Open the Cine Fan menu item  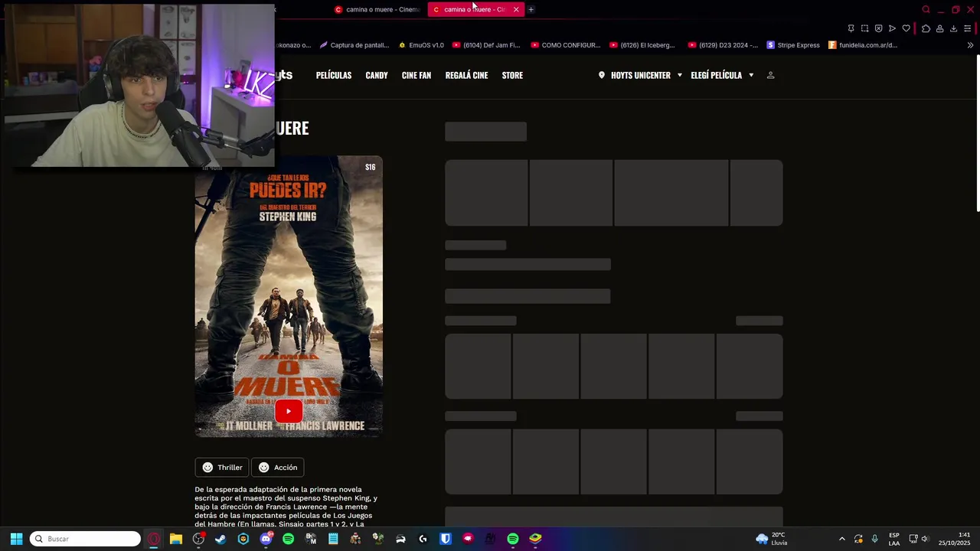coord(416,75)
